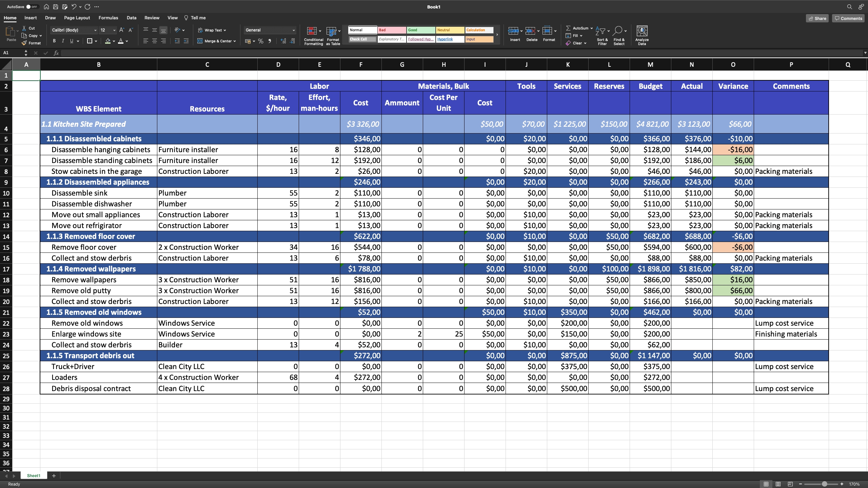Screen dimensions: 868x488
Task: Toggle Wrap Text for selection
Action: [212, 30]
